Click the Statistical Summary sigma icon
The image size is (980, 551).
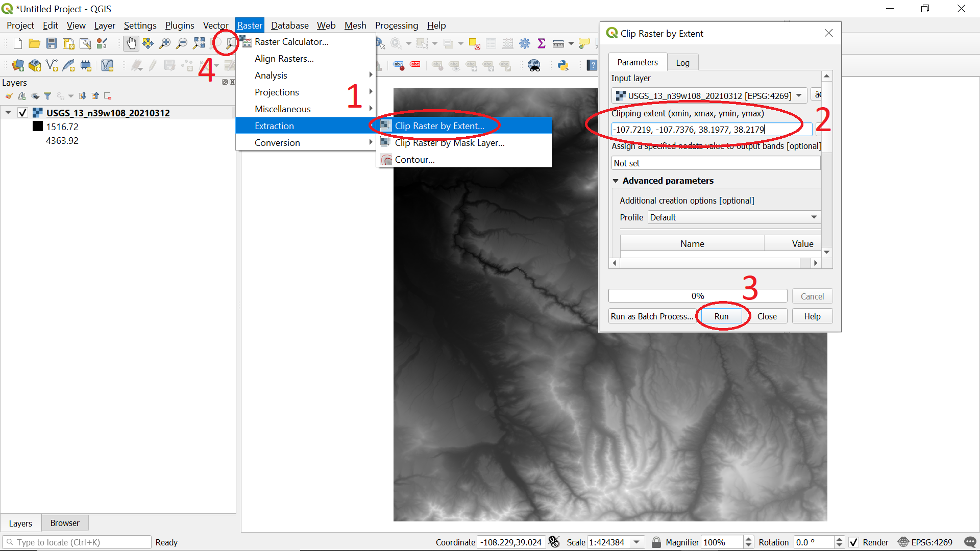point(542,43)
